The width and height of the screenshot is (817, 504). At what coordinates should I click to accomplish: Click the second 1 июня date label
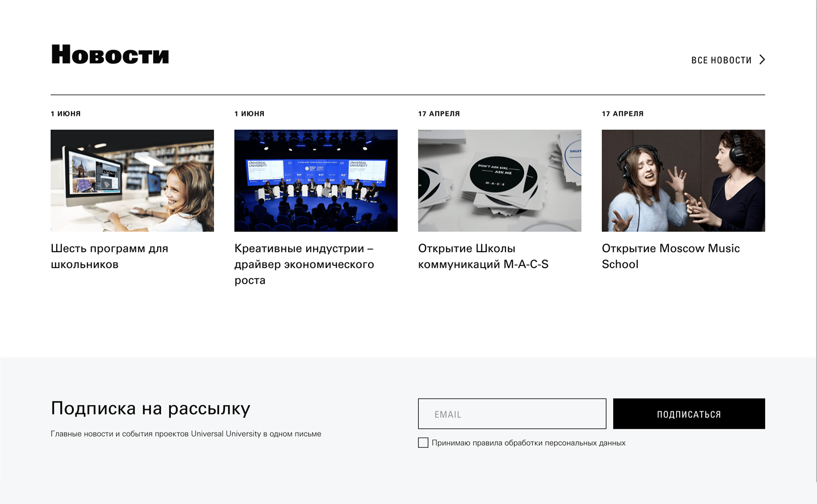(x=249, y=114)
